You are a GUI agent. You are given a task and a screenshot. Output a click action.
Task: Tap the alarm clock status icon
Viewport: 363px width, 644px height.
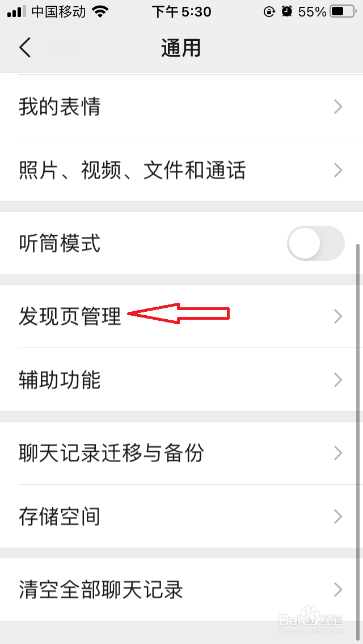(287, 11)
